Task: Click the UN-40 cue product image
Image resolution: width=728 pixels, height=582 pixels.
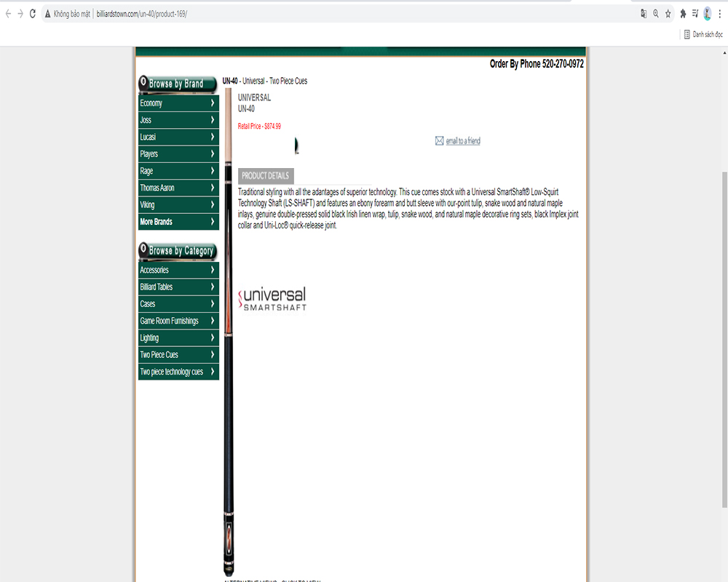Action: [229, 332]
